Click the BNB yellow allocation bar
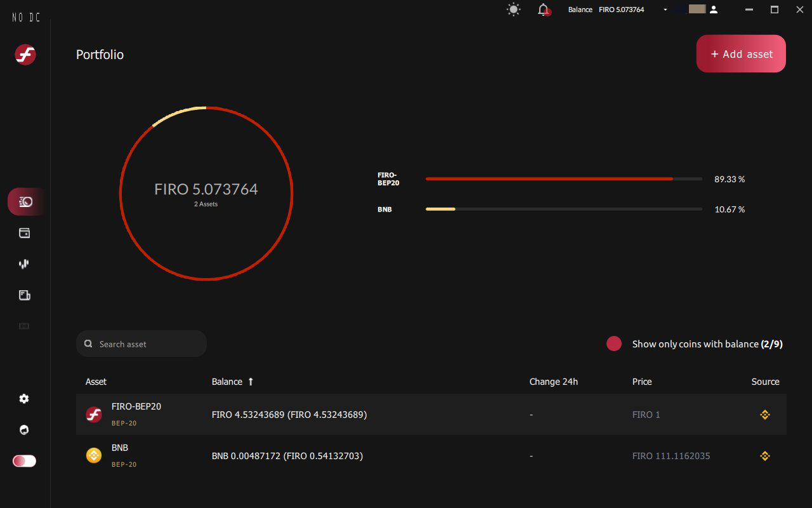The height and width of the screenshot is (508, 812). [440, 209]
